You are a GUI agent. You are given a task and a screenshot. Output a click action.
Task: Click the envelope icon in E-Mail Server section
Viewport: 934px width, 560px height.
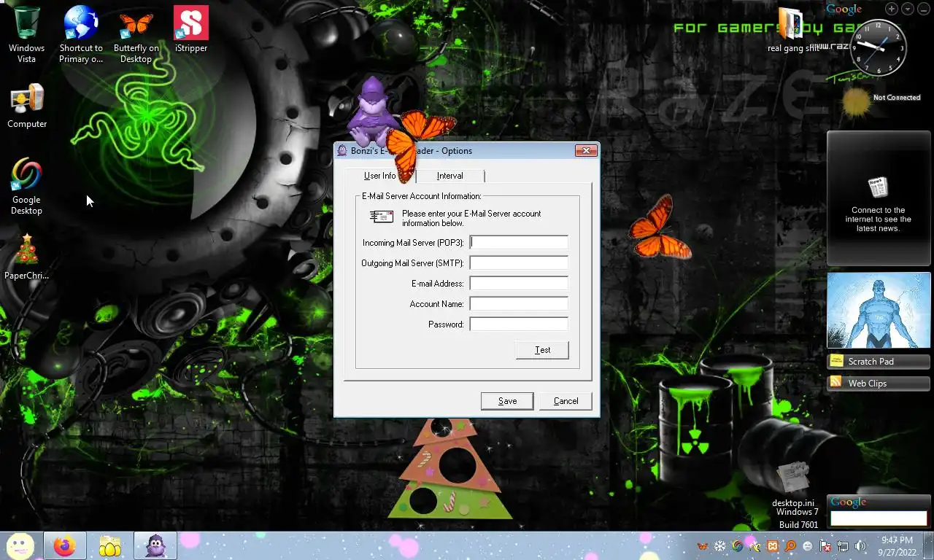pos(382,217)
